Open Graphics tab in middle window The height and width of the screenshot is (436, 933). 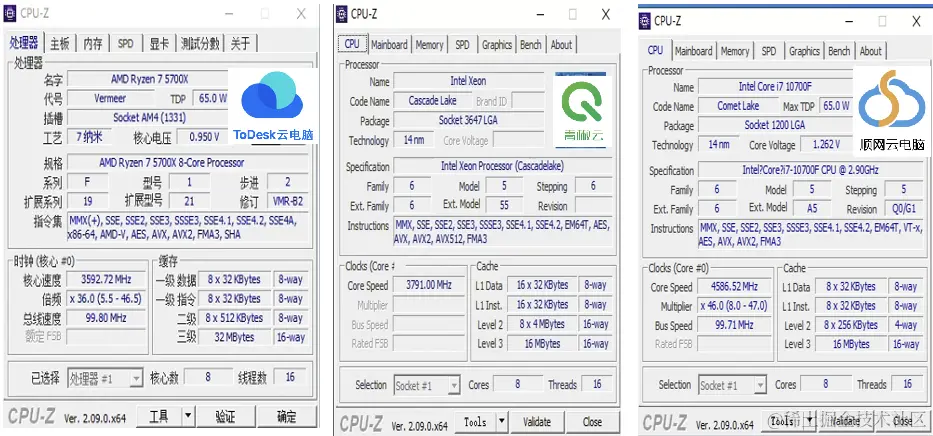click(497, 45)
